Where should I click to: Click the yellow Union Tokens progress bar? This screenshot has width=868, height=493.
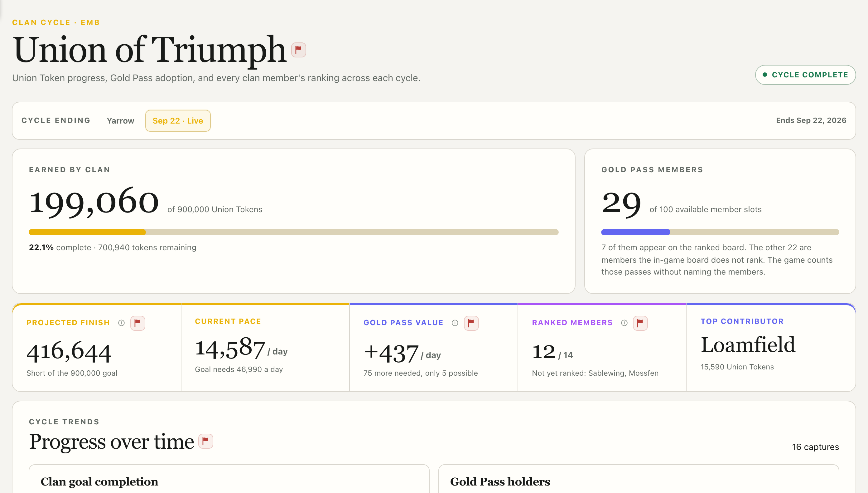pos(294,232)
